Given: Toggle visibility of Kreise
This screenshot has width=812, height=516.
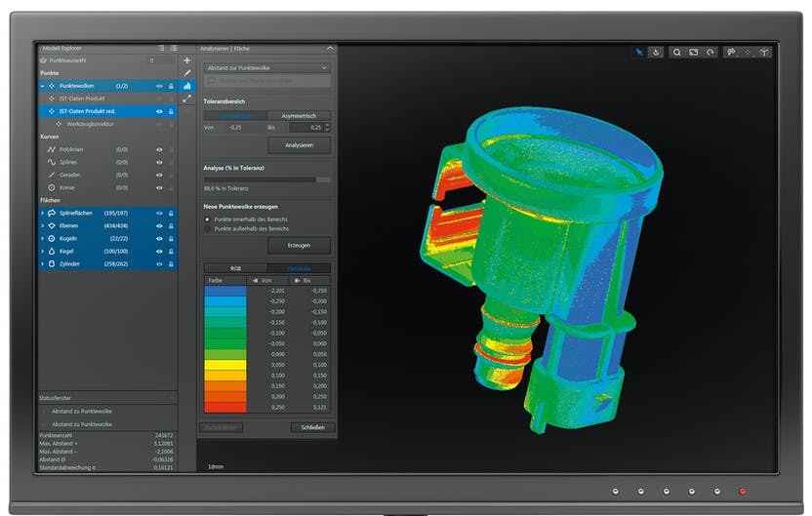Looking at the screenshot, I should [x=159, y=188].
